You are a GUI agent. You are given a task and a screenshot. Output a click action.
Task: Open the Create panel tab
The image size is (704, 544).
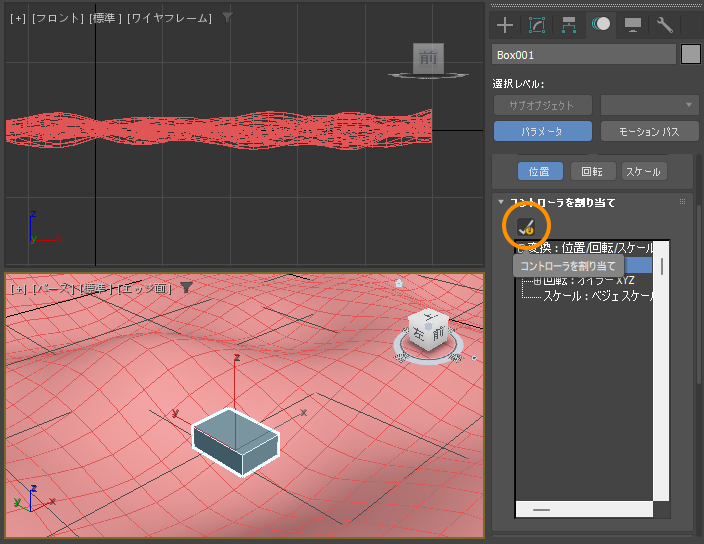tap(505, 25)
